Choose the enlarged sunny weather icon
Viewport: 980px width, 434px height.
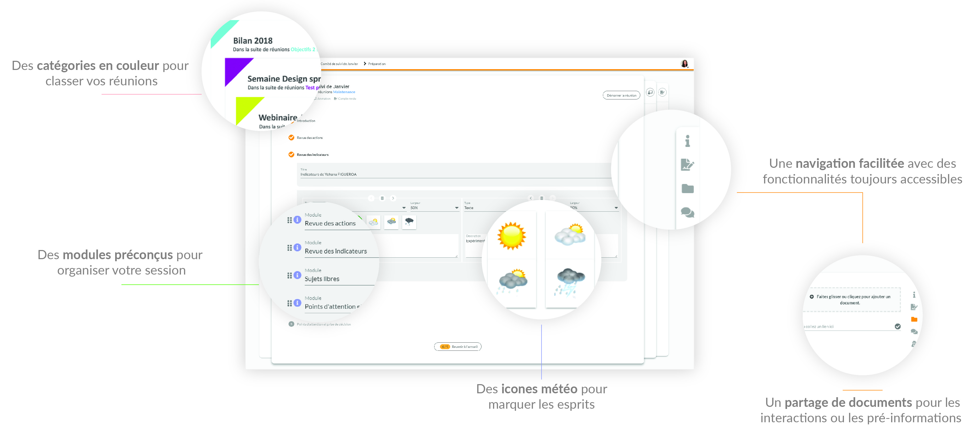tap(512, 236)
